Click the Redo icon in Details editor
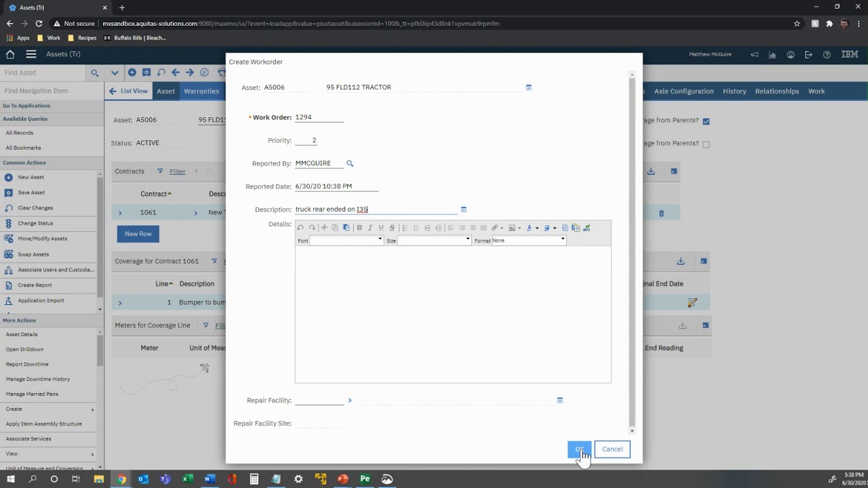The height and width of the screenshot is (488, 868). tap(312, 228)
